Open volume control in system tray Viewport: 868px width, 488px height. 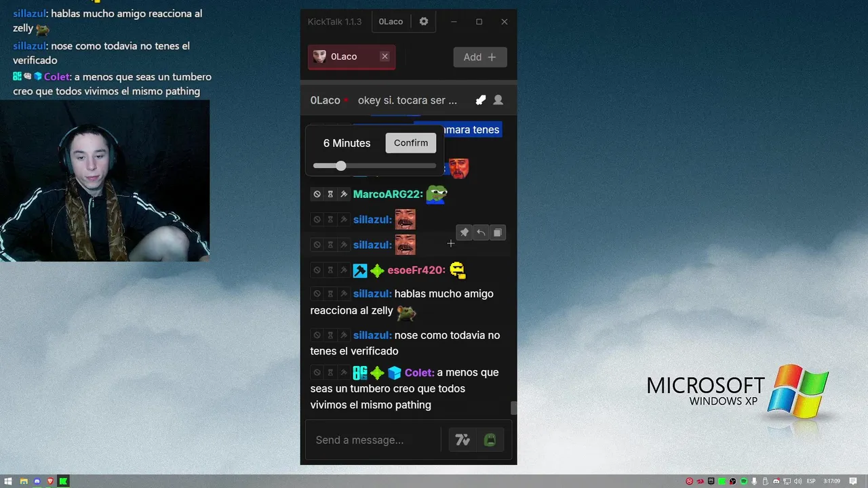797,481
